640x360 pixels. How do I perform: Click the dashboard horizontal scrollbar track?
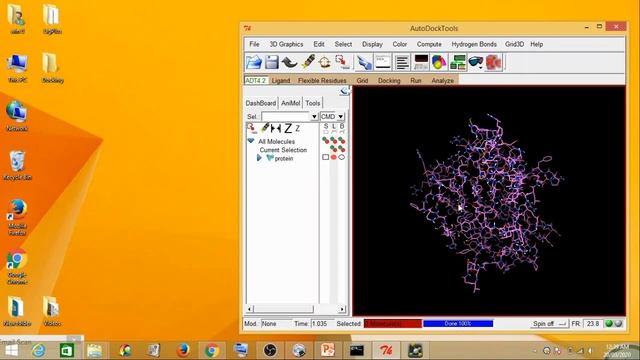[296, 309]
